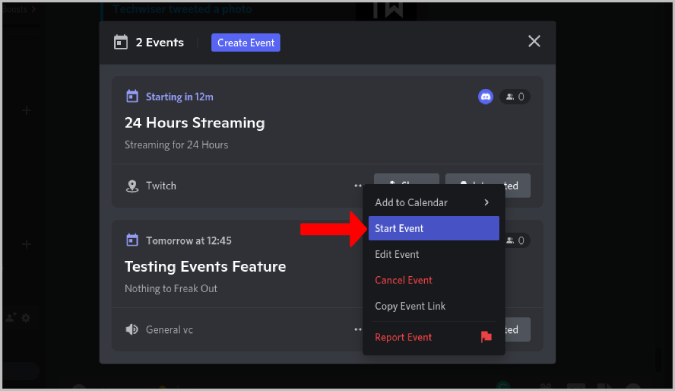
Task: Close the Events dialog
Action: click(x=534, y=41)
